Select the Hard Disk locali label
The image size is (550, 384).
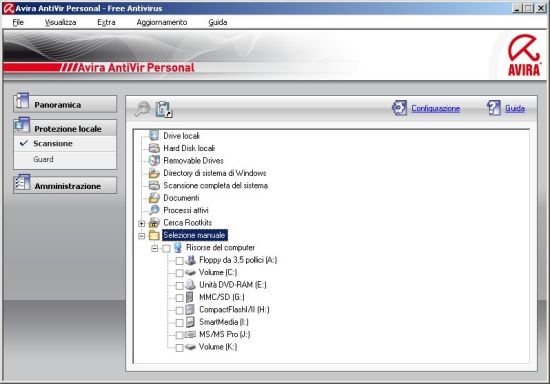(189, 148)
